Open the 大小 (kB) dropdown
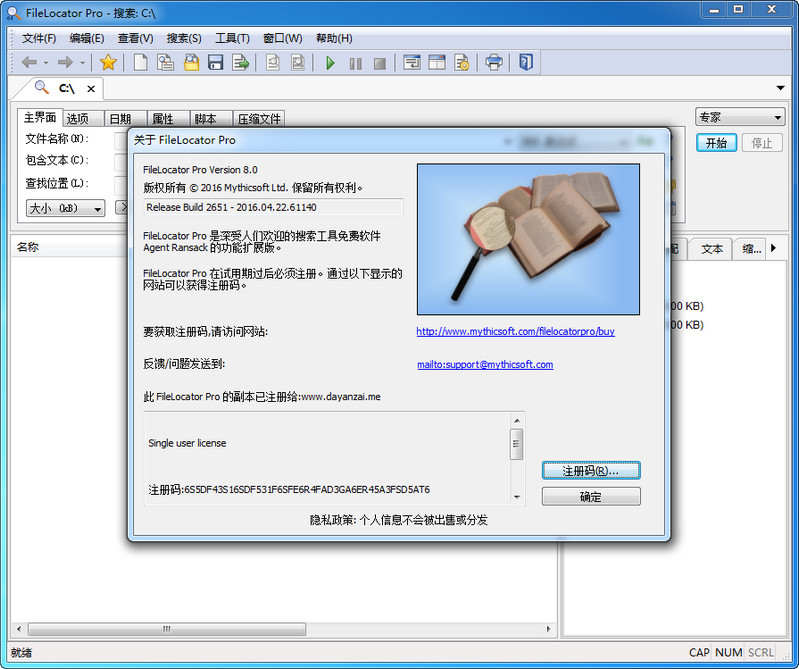 [65, 208]
